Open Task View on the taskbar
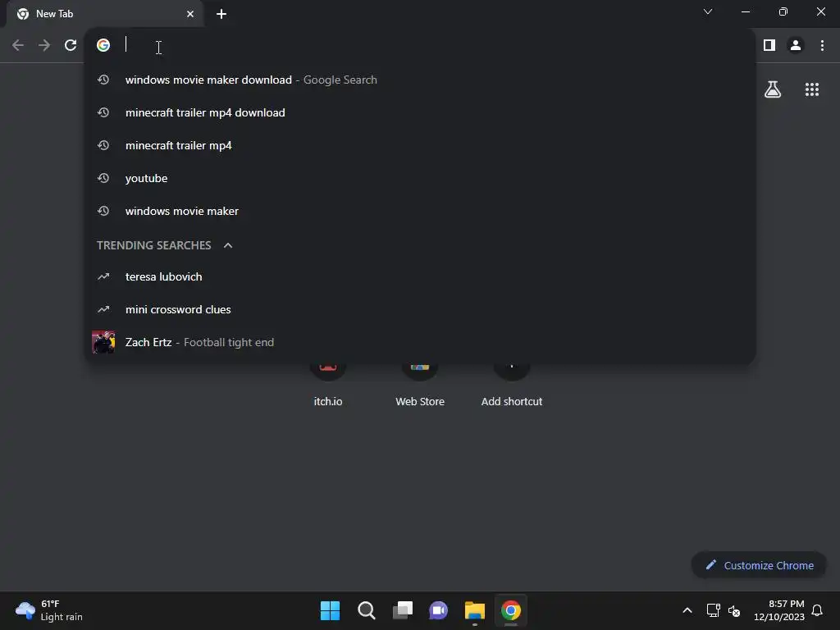The height and width of the screenshot is (630, 840). click(403, 610)
